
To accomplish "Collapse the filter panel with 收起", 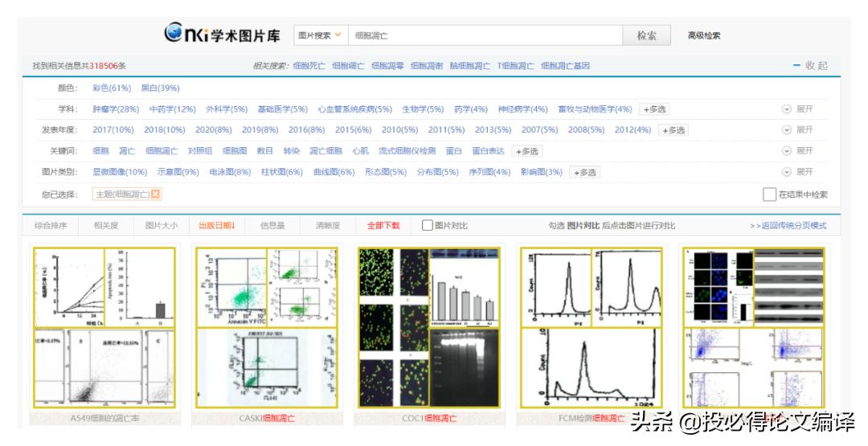I will [x=810, y=65].
